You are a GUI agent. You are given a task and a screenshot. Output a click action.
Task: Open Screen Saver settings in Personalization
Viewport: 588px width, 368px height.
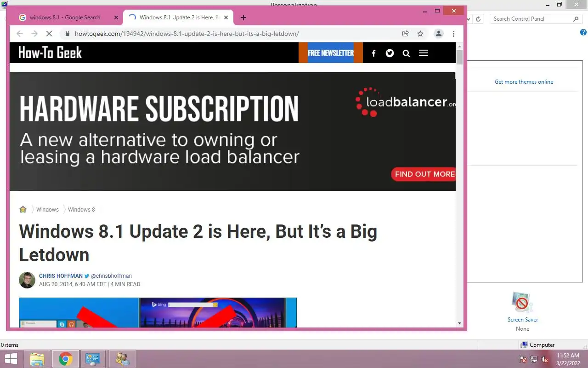[x=523, y=310]
